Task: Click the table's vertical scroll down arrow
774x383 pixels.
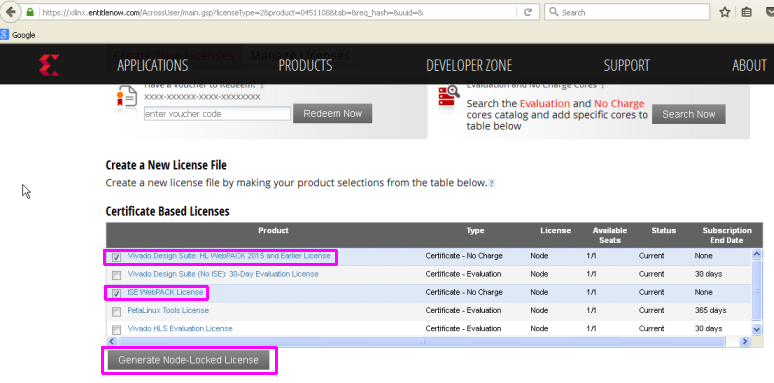Action: click(756, 329)
